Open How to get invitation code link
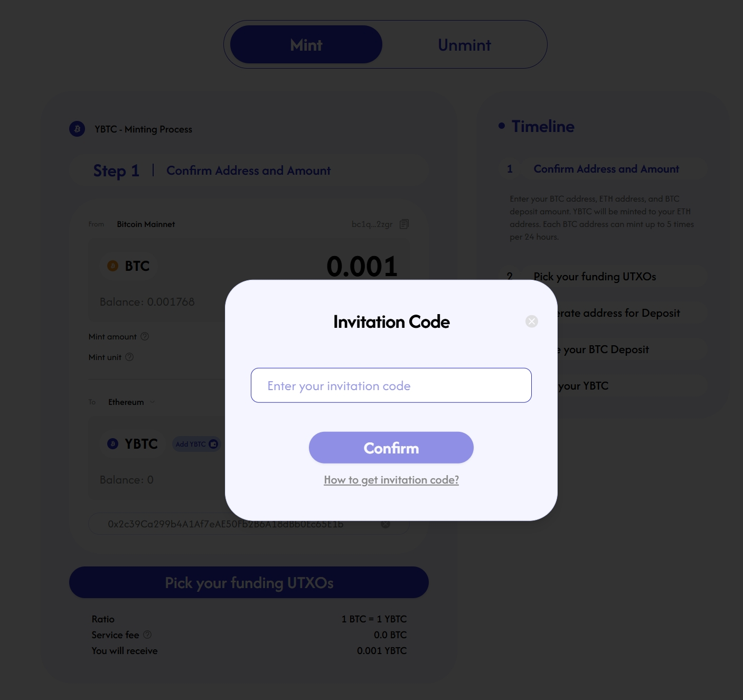The image size is (743, 700). [391, 480]
